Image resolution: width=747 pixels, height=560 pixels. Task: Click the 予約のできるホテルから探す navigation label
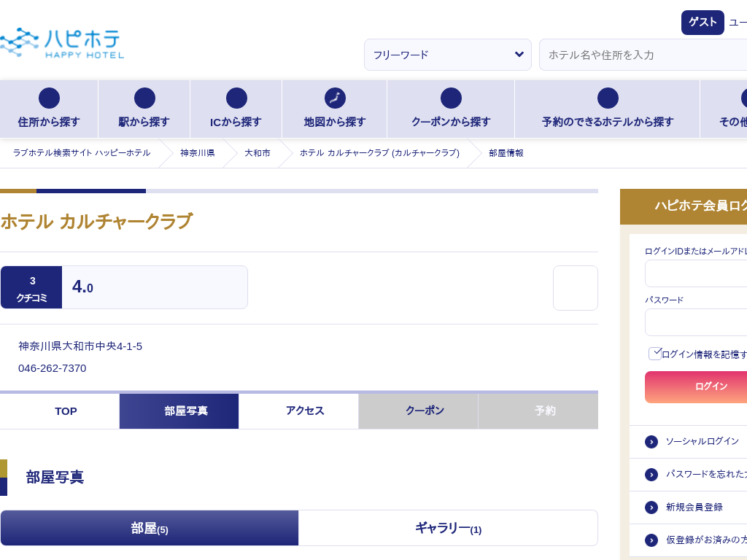pyautogui.click(x=608, y=122)
